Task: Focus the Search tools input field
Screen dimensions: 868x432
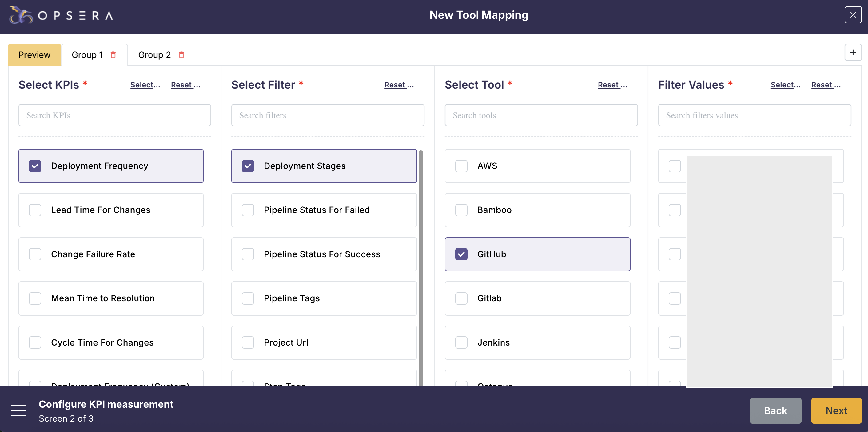Action: (x=541, y=115)
